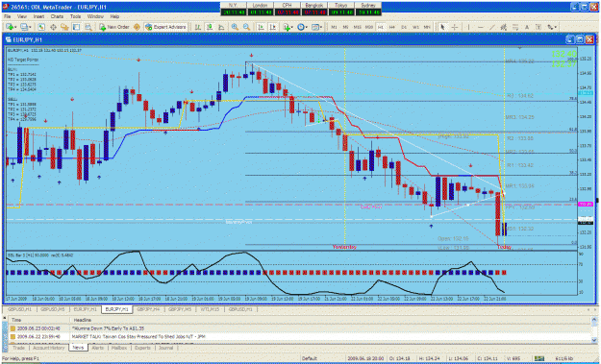Open the Insert menu
This screenshot has height=364, width=601.
coord(38,17)
